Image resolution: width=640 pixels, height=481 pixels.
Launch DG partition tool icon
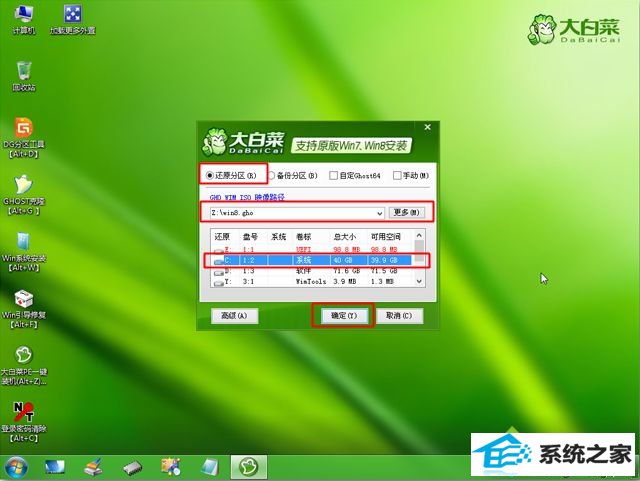[x=24, y=138]
